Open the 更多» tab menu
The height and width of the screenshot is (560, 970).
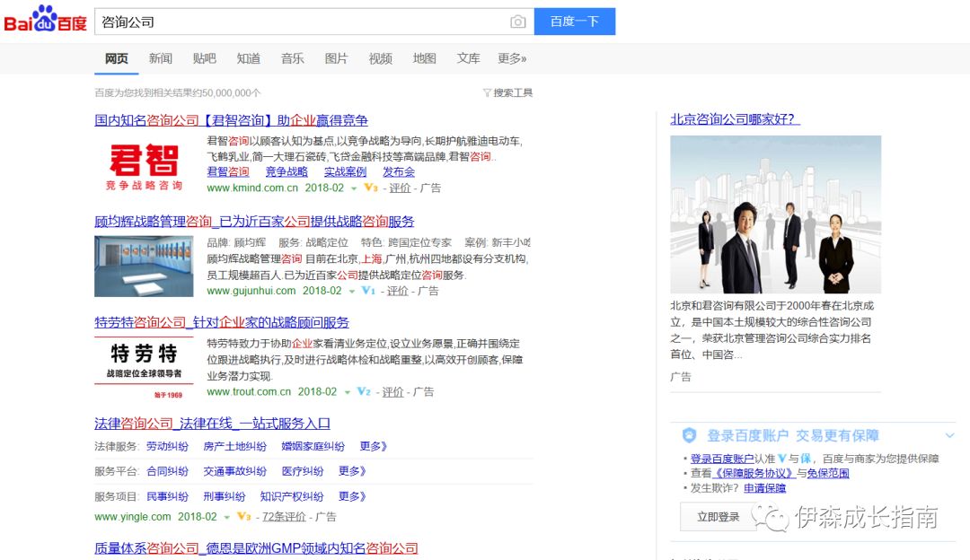[x=512, y=58]
